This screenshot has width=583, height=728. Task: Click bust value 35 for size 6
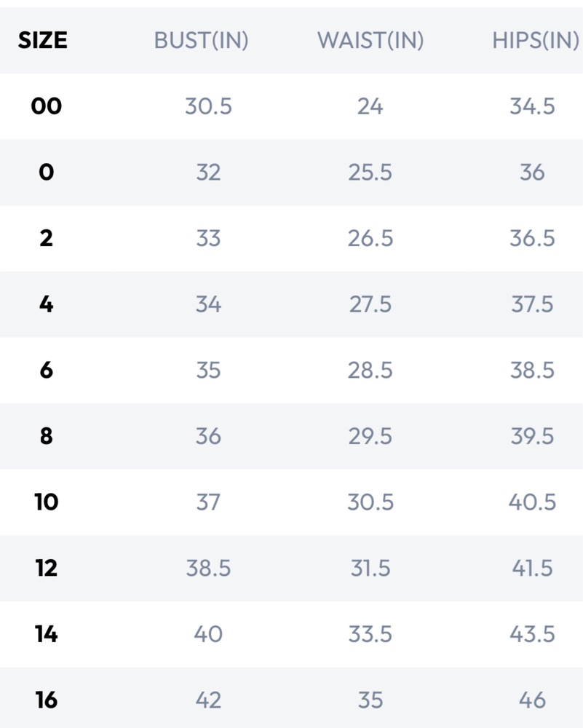(x=208, y=370)
